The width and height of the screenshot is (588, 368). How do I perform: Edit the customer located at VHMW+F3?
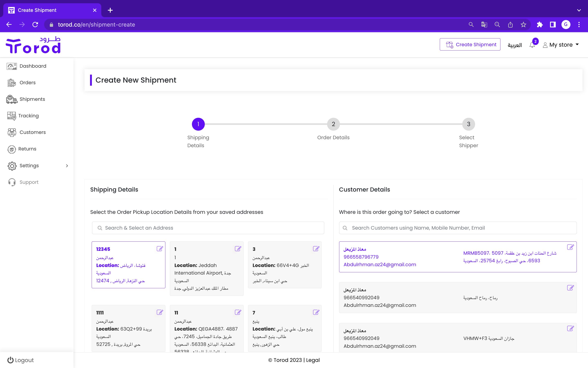coord(570,329)
